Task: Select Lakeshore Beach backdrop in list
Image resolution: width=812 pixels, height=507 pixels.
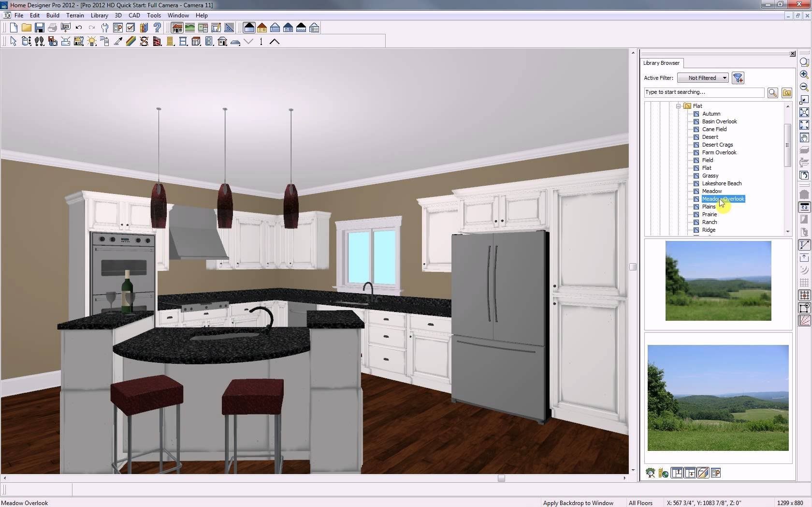Action: [x=721, y=183]
